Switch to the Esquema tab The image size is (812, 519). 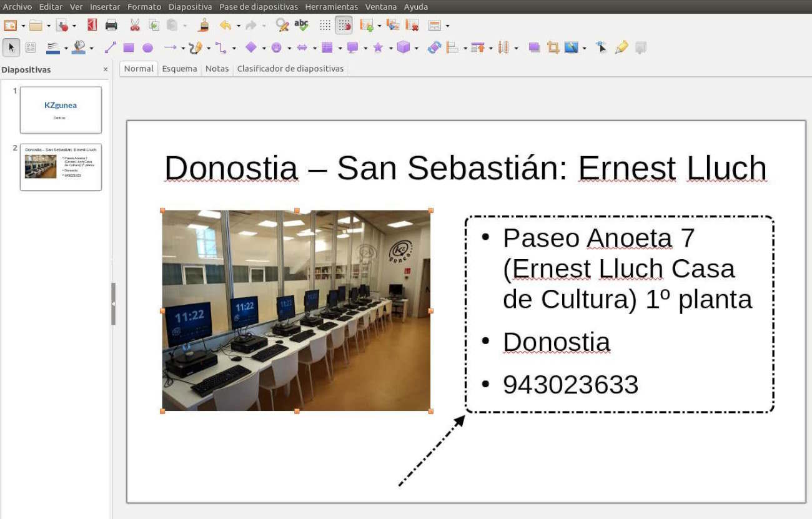coord(179,69)
